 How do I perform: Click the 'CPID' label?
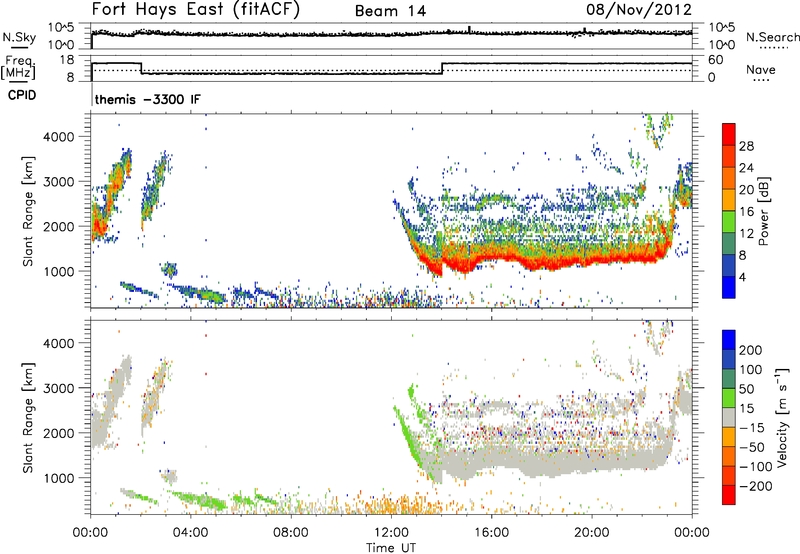coord(22,95)
